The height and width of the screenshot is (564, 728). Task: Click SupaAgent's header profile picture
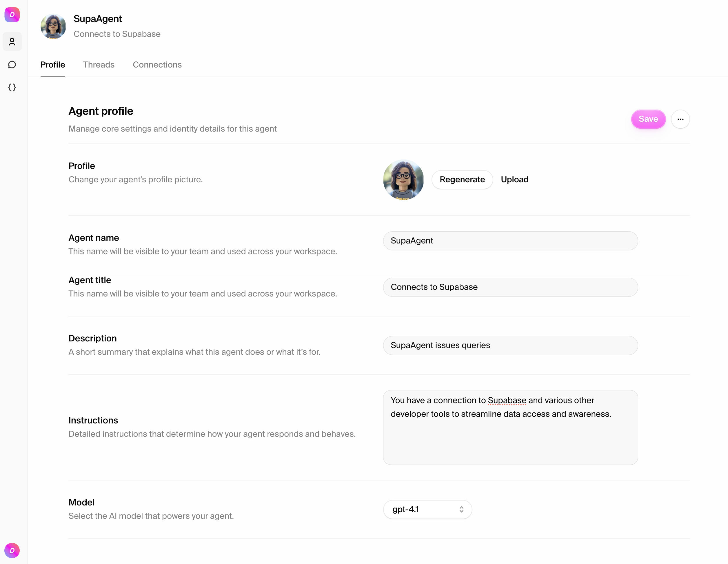point(53,26)
